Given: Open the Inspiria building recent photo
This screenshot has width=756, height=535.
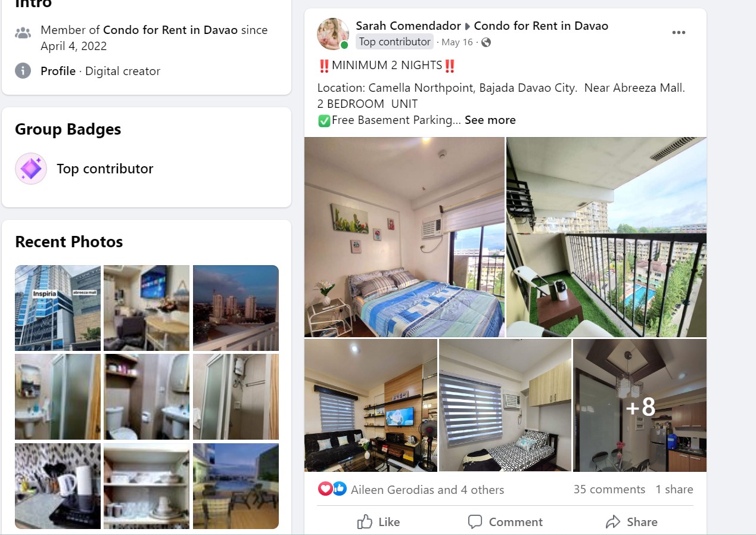Looking at the screenshot, I should point(58,308).
